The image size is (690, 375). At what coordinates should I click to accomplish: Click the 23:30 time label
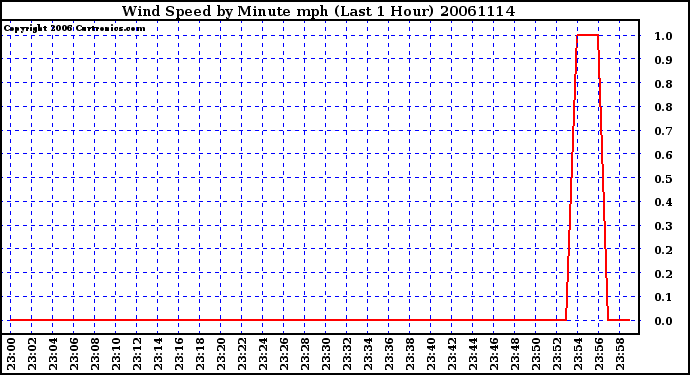[x=326, y=354]
